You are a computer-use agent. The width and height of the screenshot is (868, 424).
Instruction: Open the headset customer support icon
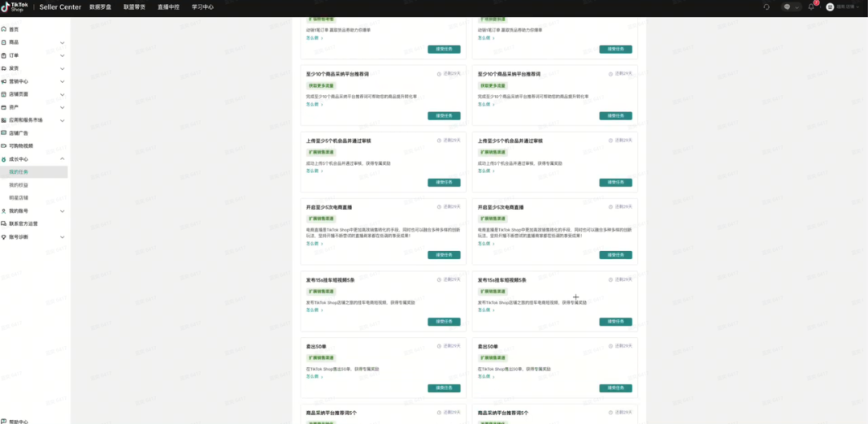pyautogui.click(x=767, y=6)
